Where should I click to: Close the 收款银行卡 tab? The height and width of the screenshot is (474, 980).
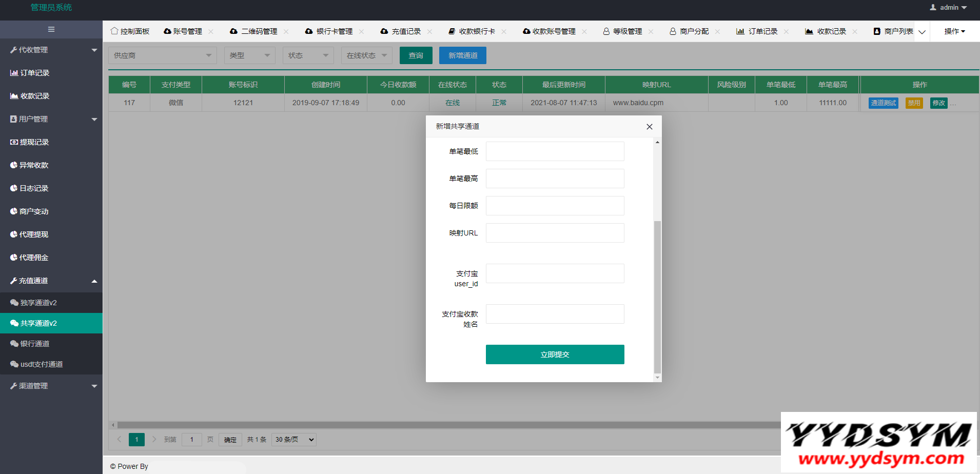[x=504, y=31]
